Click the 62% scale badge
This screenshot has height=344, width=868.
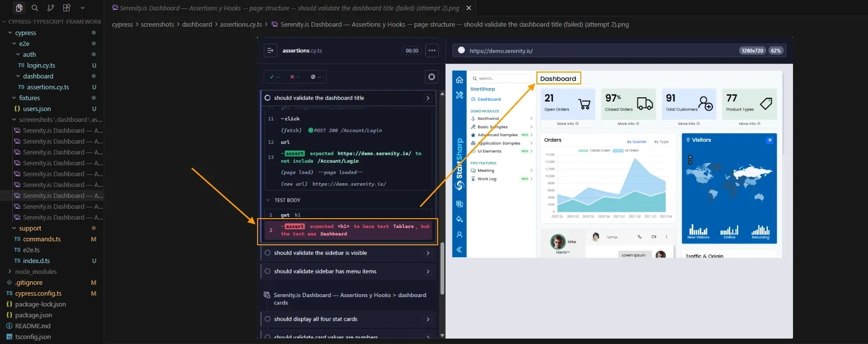(776, 50)
